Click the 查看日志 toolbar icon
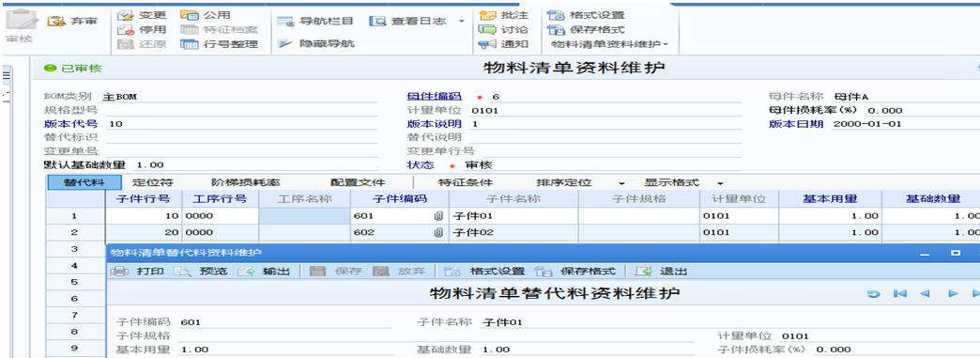The image size is (980, 358). (x=377, y=22)
